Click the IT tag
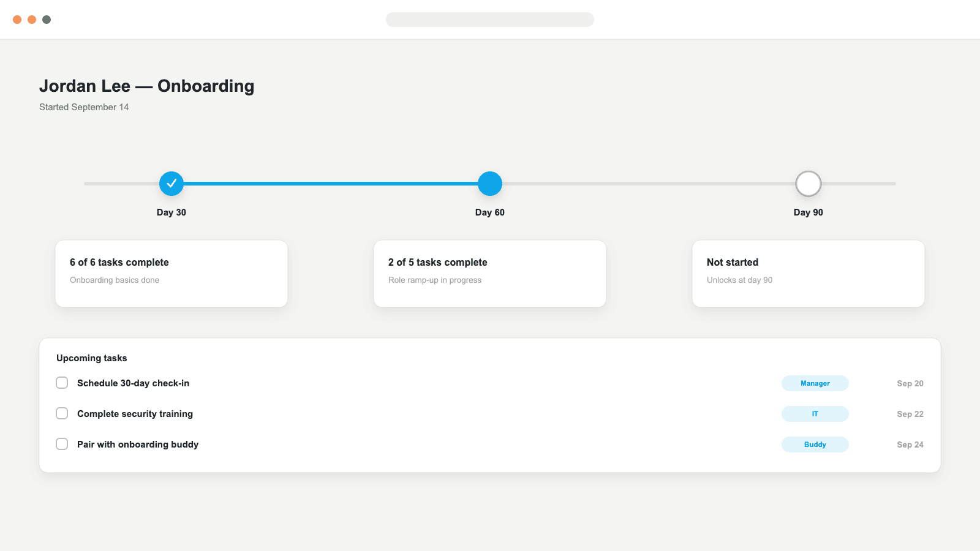Viewport: 980px width, 551px height. coord(815,414)
